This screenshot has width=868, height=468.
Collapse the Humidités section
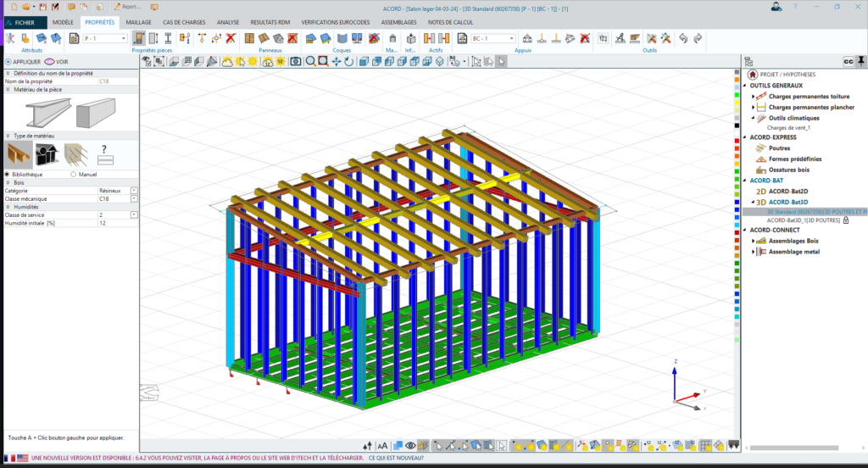point(8,207)
